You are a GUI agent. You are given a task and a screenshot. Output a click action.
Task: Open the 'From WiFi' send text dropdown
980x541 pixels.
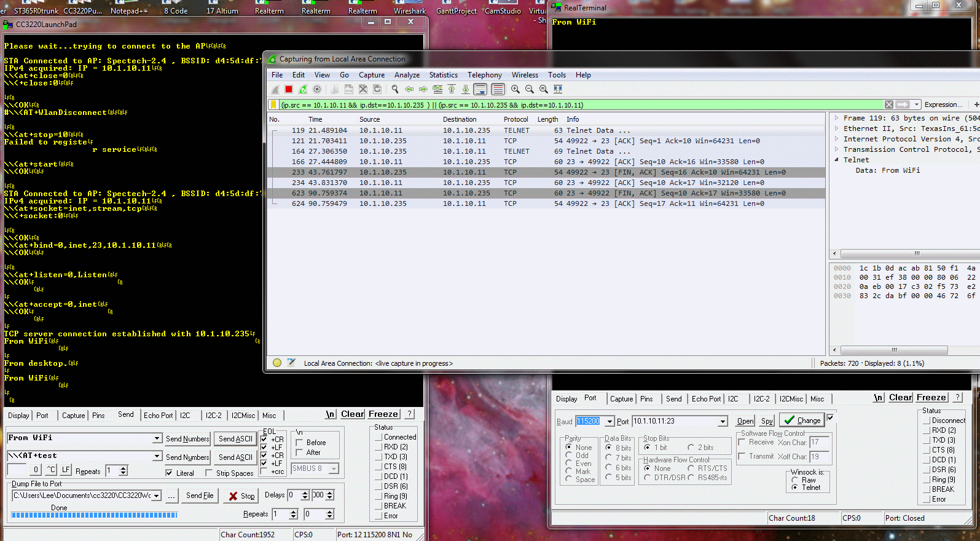[x=157, y=438]
